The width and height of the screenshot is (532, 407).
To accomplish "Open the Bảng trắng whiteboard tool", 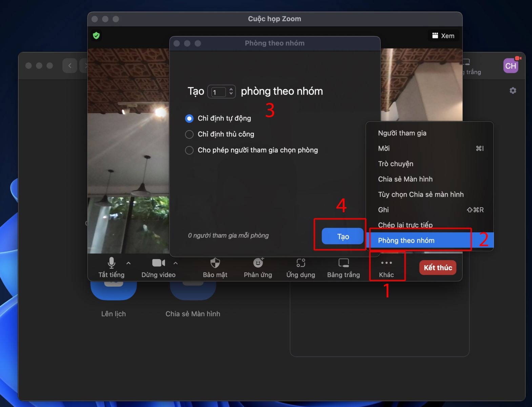I will 343,268.
